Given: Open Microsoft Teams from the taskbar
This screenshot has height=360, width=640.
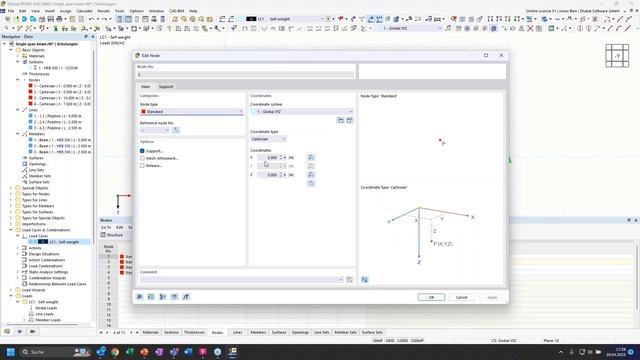Looking at the screenshot, I should 174,352.
